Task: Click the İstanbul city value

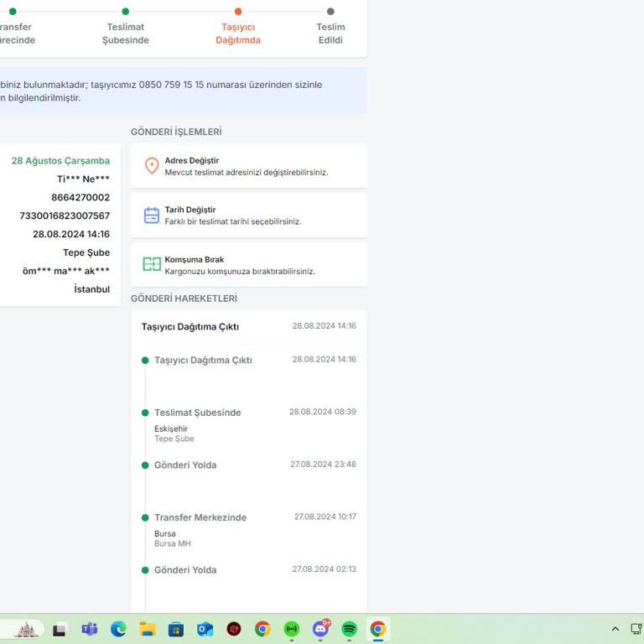Action: click(91, 289)
